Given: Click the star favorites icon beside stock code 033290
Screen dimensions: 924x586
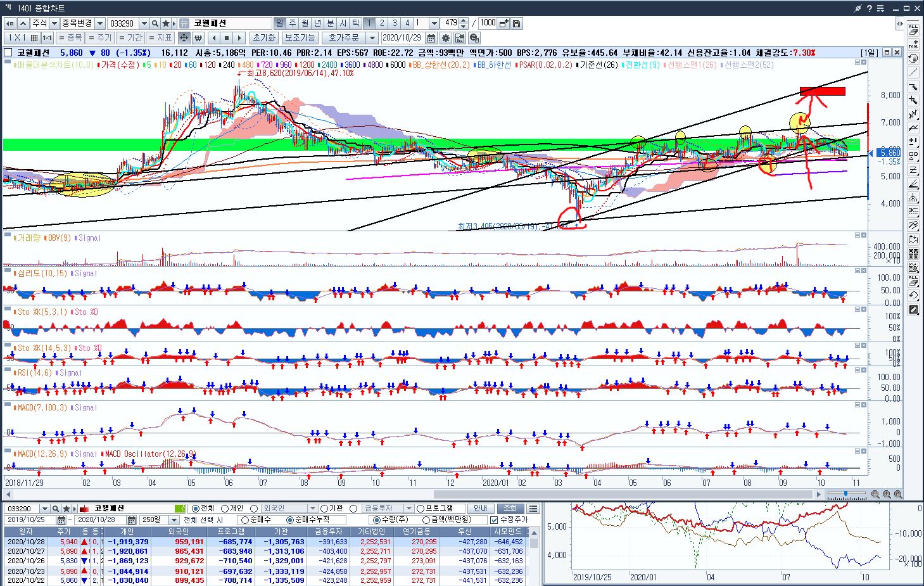Looking at the screenshot, I should (x=166, y=23).
